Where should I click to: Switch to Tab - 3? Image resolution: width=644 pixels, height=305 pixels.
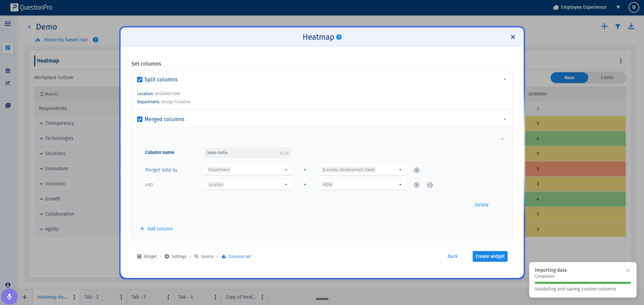[138, 297]
